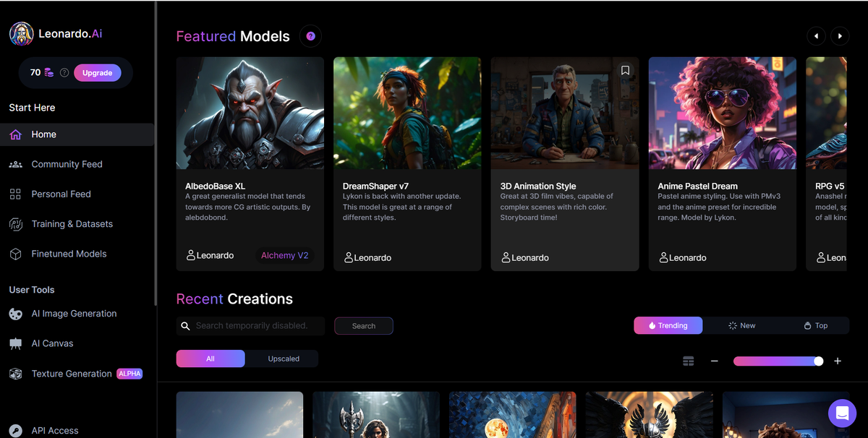Select the Top filter tab

pos(814,325)
